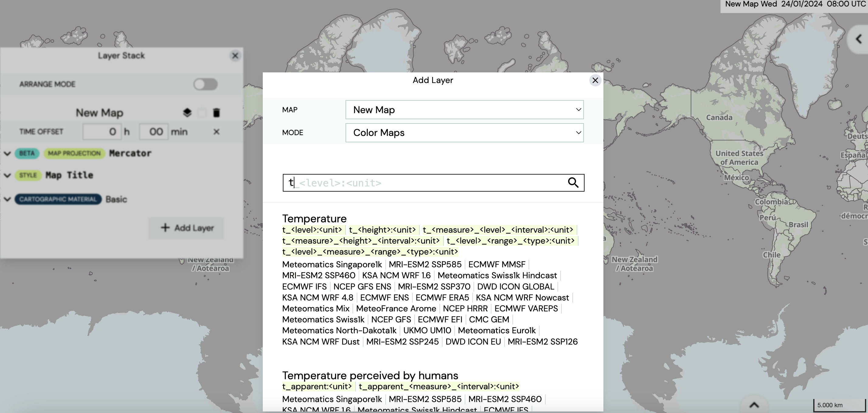Choose NCEP GFS ENS model
Image resolution: width=868 pixels, height=413 pixels.
click(362, 287)
